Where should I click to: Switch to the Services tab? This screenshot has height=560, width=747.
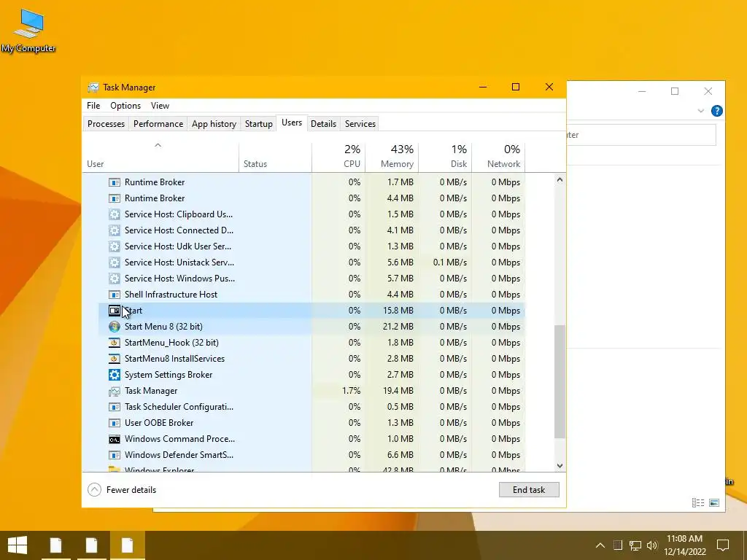pyautogui.click(x=360, y=124)
